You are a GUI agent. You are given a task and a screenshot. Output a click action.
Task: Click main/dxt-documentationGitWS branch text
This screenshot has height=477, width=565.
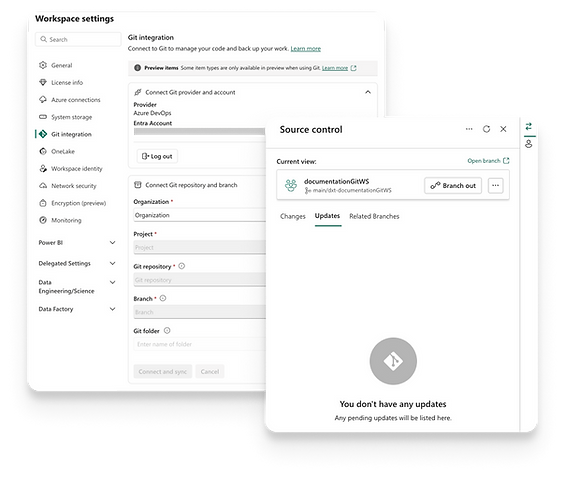(x=352, y=191)
